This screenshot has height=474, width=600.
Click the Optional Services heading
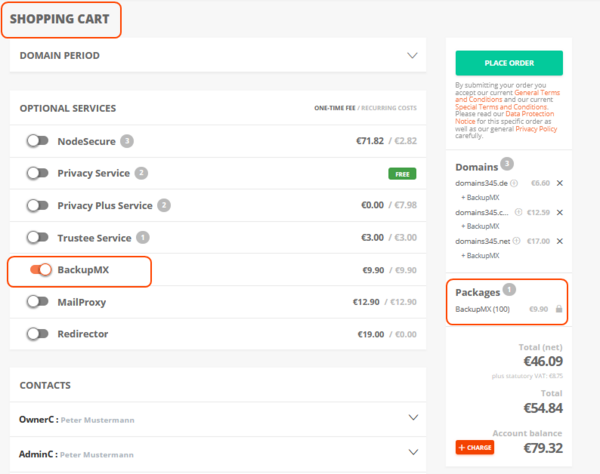point(68,108)
